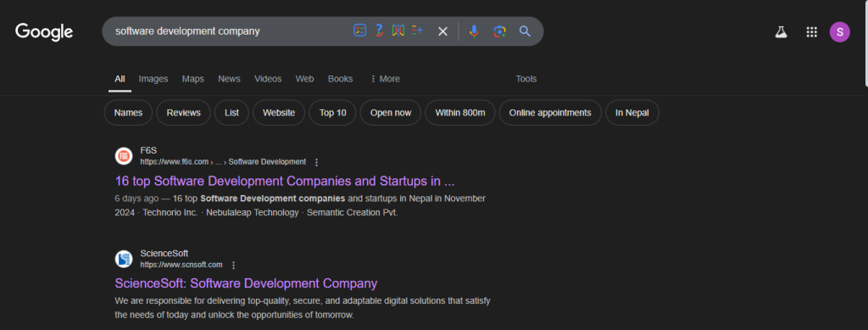Click into the search query text field

[227, 31]
